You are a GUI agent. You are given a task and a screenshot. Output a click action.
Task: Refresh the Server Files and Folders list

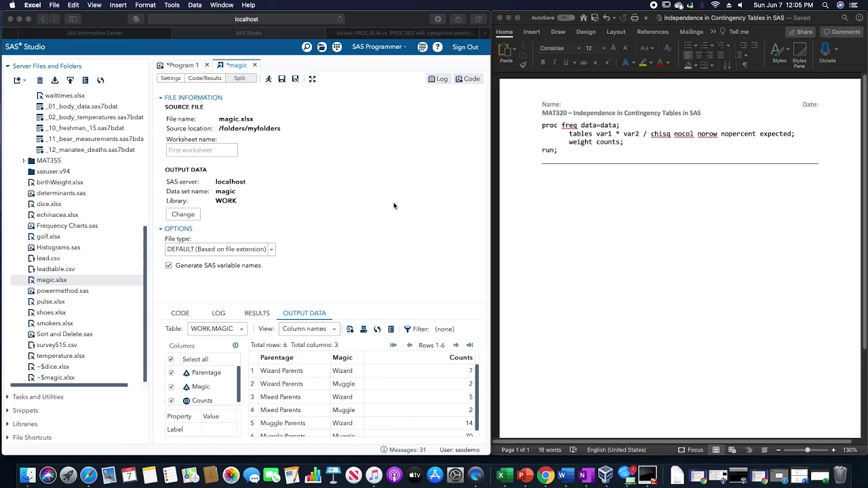(x=100, y=80)
